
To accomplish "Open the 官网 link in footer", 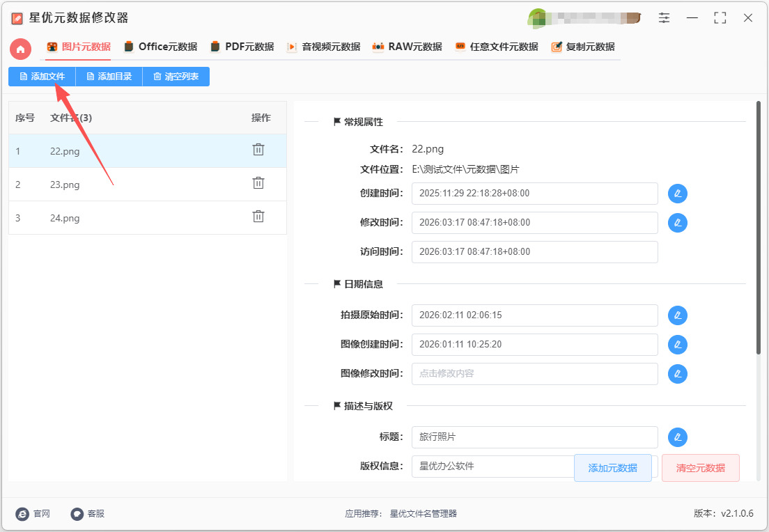I will point(33,514).
